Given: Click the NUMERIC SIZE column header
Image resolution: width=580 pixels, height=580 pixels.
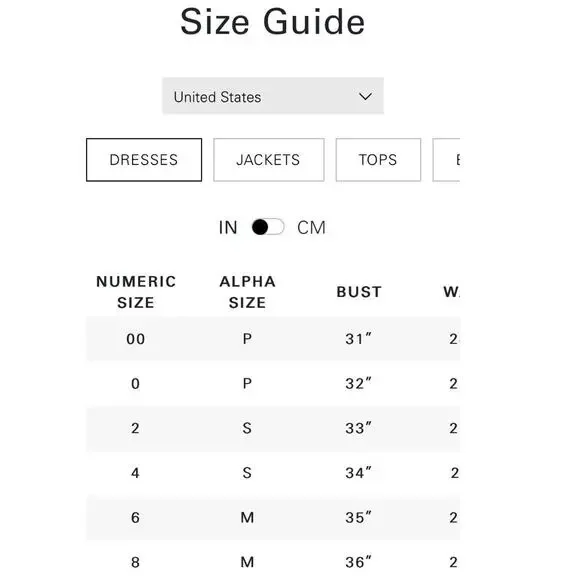Looking at the screenshot, I should click(x=136, y=292).
